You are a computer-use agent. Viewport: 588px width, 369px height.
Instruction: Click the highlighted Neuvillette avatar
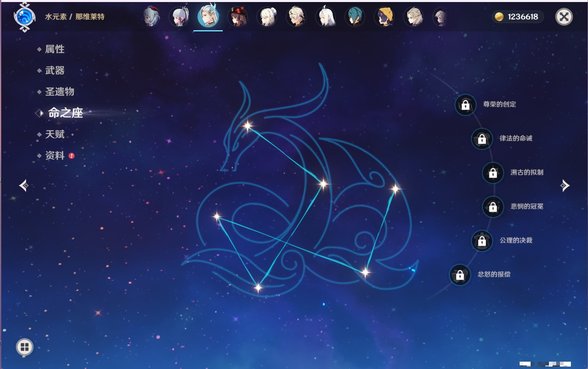tap(208, 16)
